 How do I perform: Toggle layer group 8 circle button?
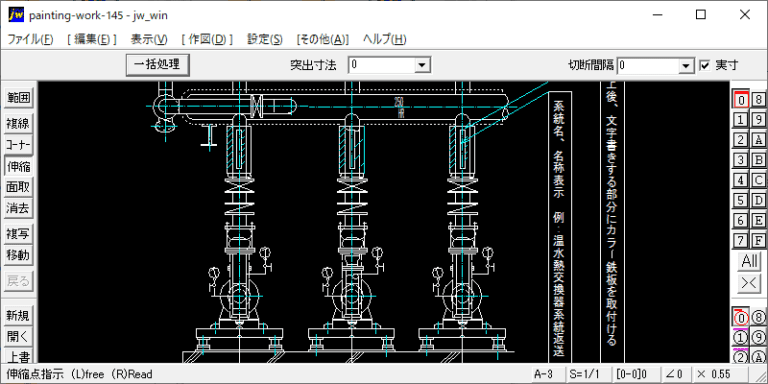tap(758, 317)
